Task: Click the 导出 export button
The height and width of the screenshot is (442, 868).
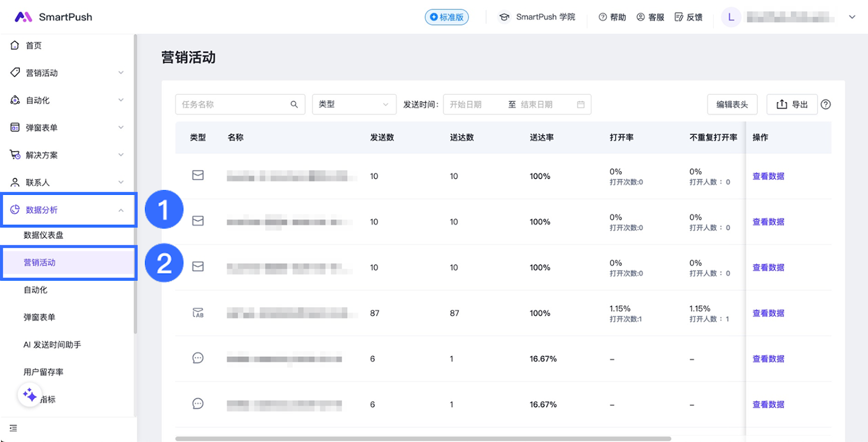Action: [x=792, y=104]
